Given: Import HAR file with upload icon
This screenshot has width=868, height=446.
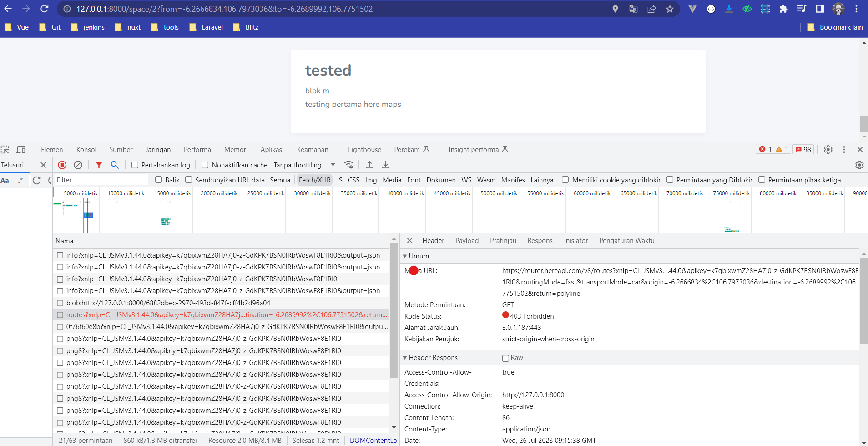Looking at the screenshot, I should [369, 165].
